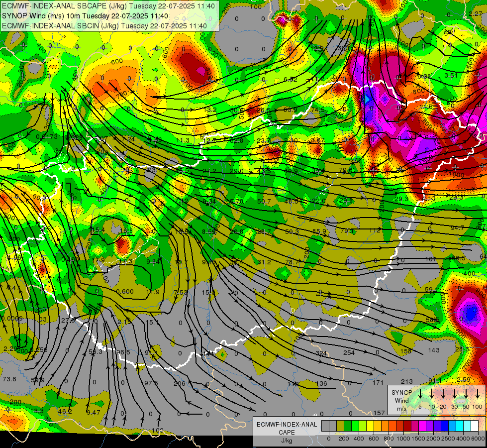Viewport: 487px width, 448px height.
Task: Click the CIN value 107
Action: [431, 259]
